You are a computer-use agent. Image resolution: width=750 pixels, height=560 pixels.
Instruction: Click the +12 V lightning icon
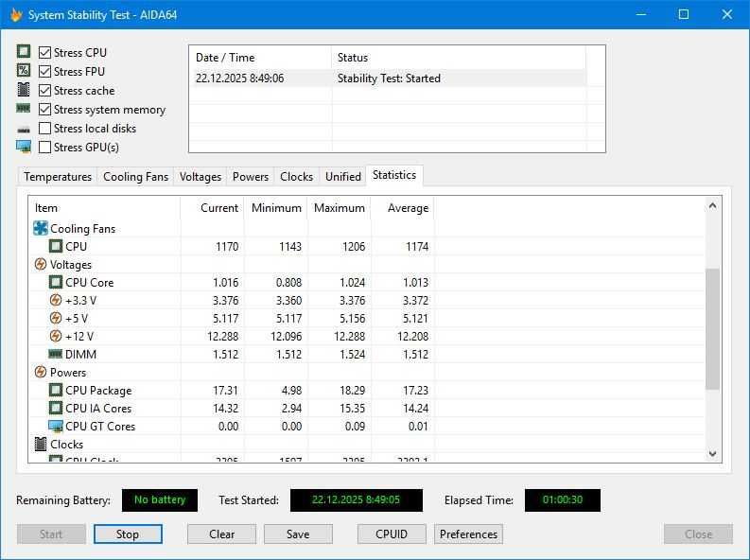click(x=56, y=336)
